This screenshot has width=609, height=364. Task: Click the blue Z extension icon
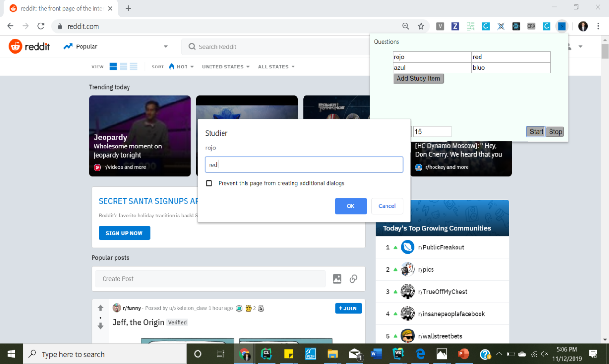455,26
